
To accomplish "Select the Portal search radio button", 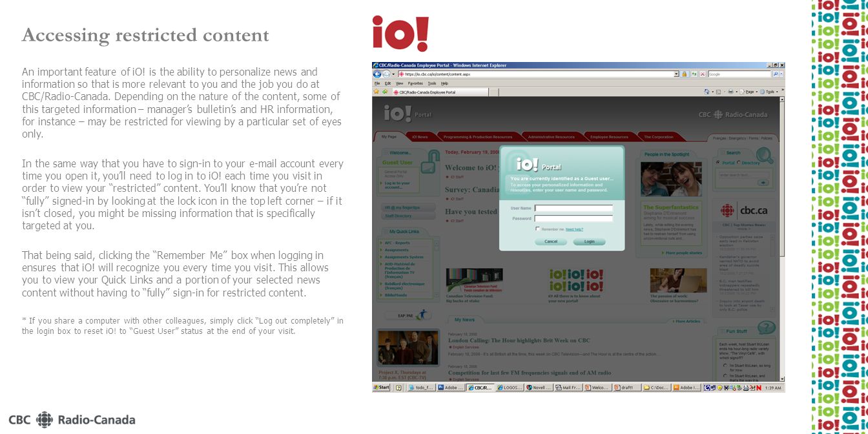I will [x=718, y=163].
